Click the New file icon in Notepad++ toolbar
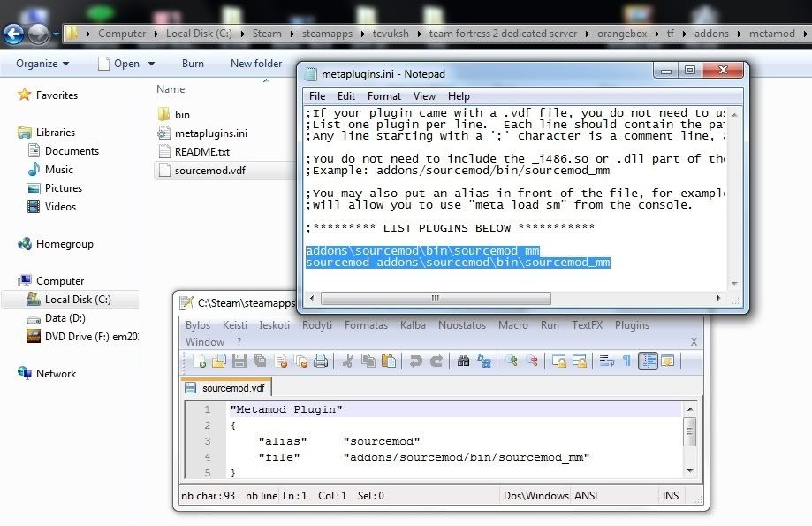812x526 pixels. tap(200, 361)
